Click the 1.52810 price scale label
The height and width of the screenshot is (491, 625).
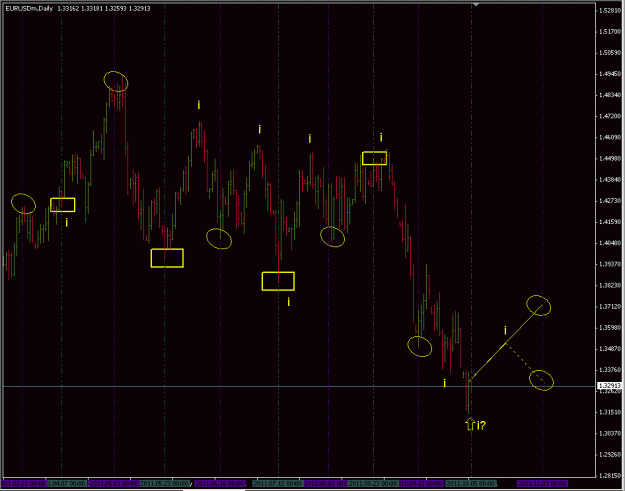[x=610, y=10]
